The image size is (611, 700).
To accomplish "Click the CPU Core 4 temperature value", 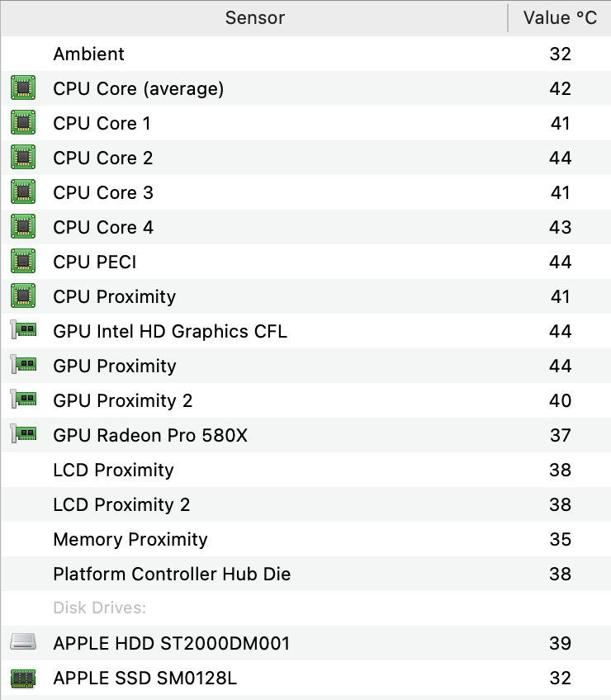I will pos(560,227).
